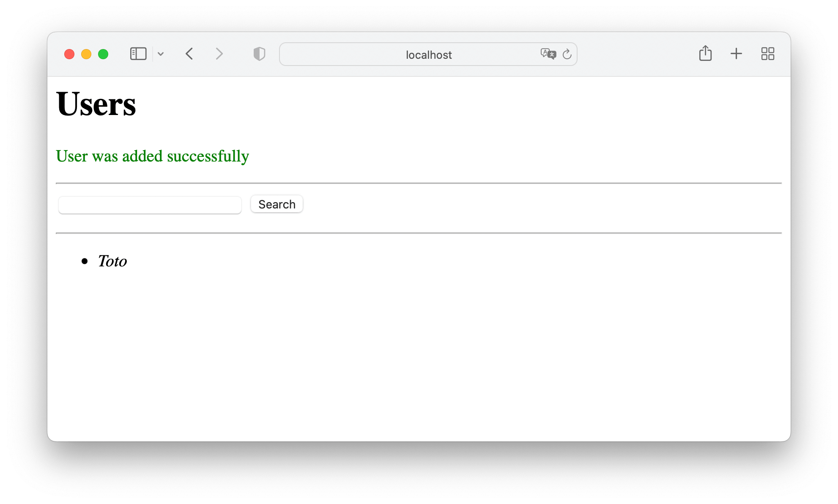Viewport: 838px width, 504px height.
Task: Click the search input field
Action: 151,204
